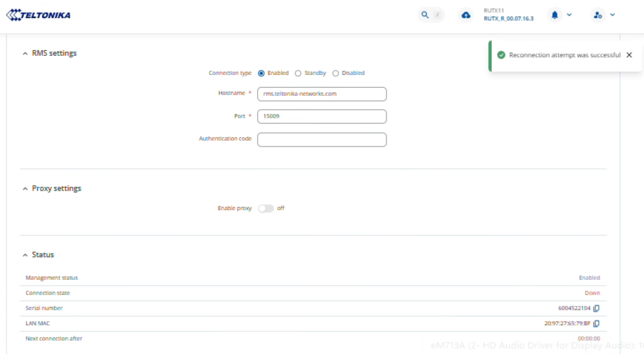Collapse the RMS settings section

(x=25, y=54)
